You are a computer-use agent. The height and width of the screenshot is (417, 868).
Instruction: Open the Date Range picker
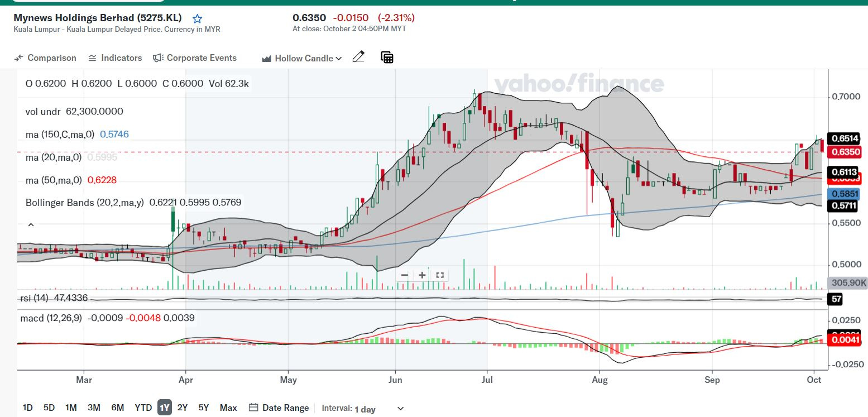279,408
